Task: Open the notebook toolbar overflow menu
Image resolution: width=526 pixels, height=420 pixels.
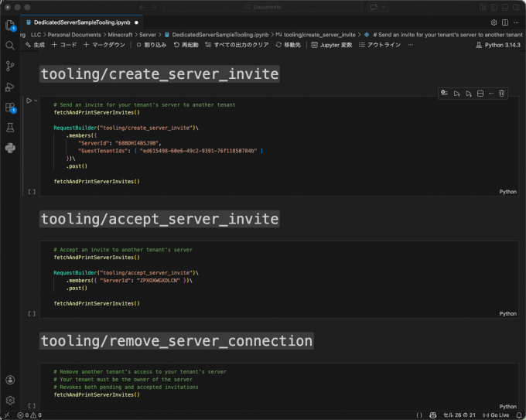Action: 410,45
